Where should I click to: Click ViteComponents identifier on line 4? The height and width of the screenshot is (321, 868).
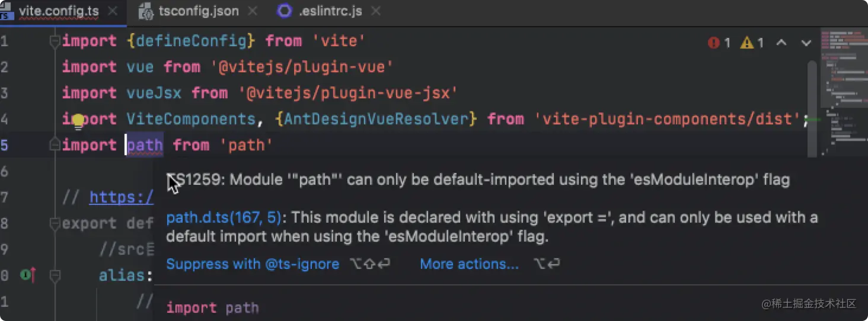(191, 119)
